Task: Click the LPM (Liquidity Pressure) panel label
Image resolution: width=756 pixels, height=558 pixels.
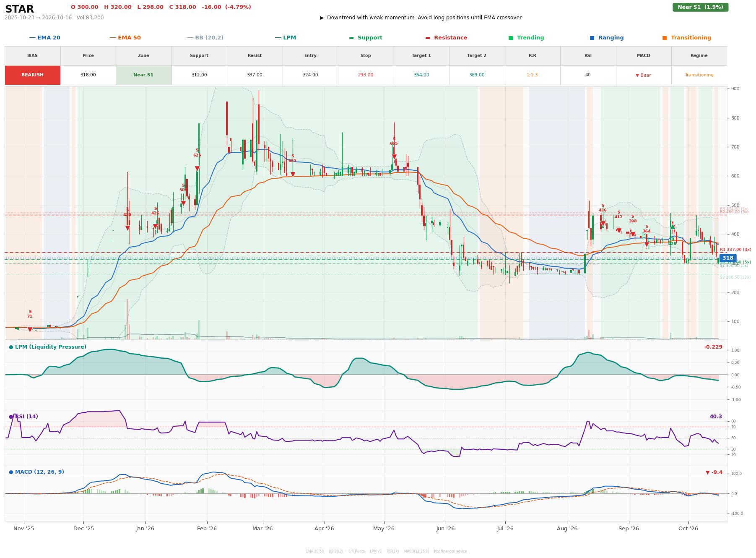Action: (47, 347)
